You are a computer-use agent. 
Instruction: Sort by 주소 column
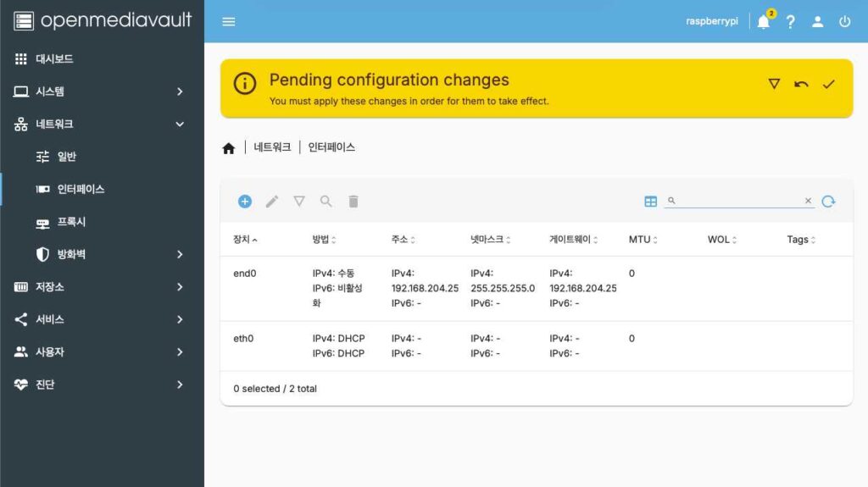[403, 240]
